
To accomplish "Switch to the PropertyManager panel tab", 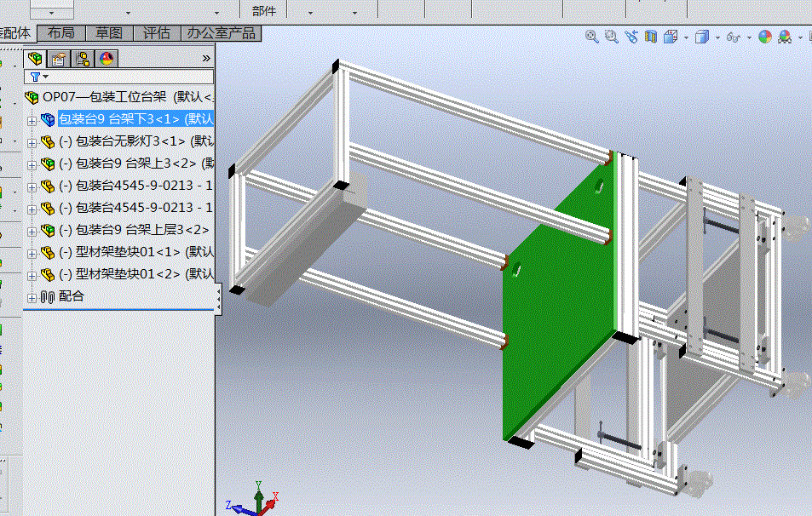I will pyautogui.click(x=59, y=59).
